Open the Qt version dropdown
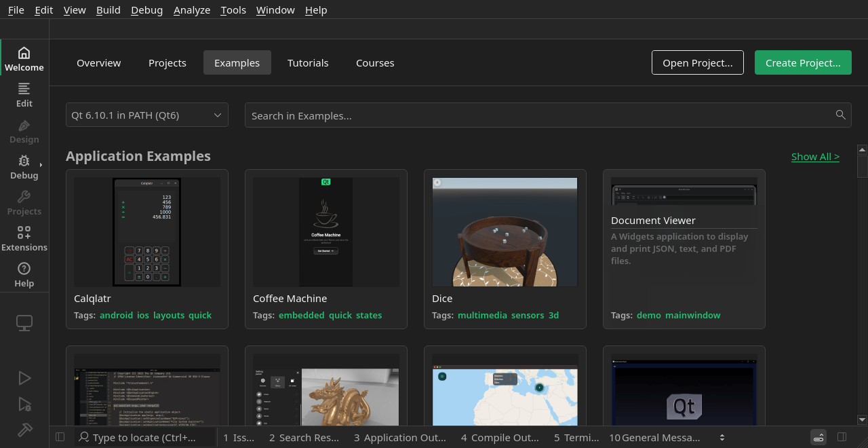 pos(147,115)
